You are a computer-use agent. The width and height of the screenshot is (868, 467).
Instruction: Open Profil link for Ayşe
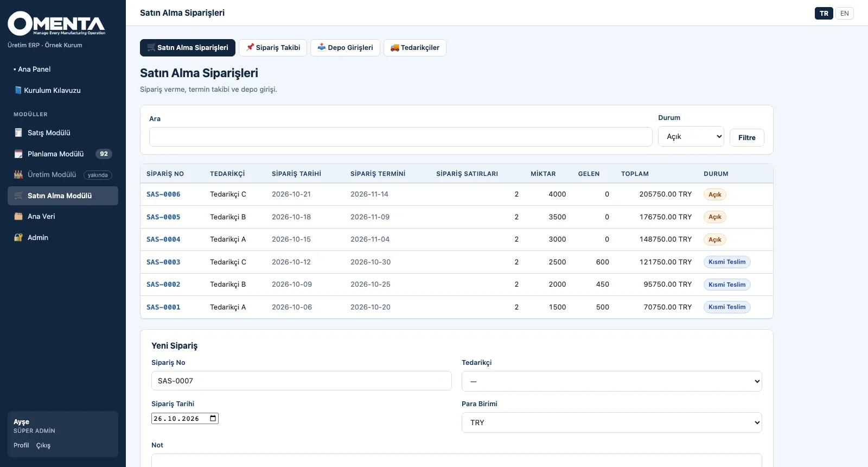[21, 445]
